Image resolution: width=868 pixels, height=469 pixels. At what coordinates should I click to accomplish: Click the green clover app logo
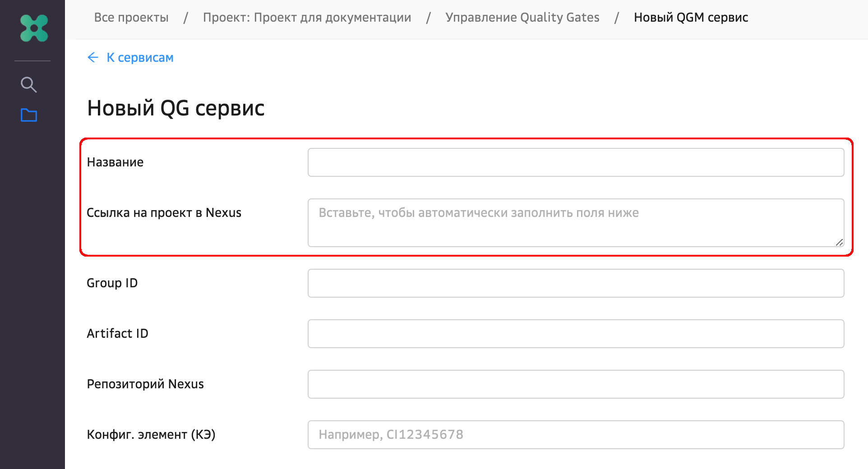coord(34,28)
